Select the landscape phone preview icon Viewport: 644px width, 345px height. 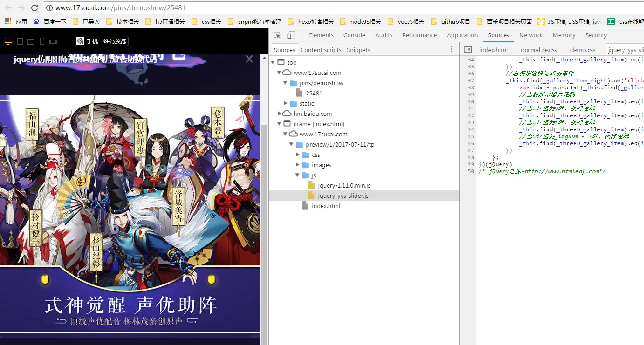(x=53, y=41)
